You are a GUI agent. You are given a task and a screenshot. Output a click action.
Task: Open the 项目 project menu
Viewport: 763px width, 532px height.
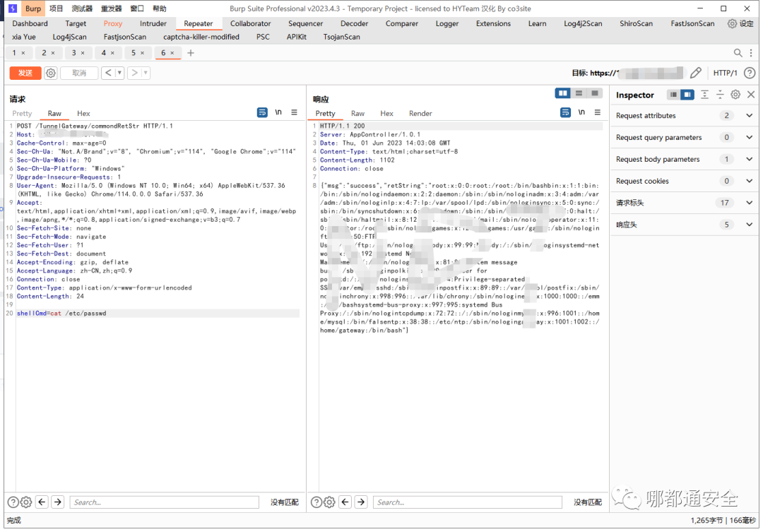coord(56,8)
